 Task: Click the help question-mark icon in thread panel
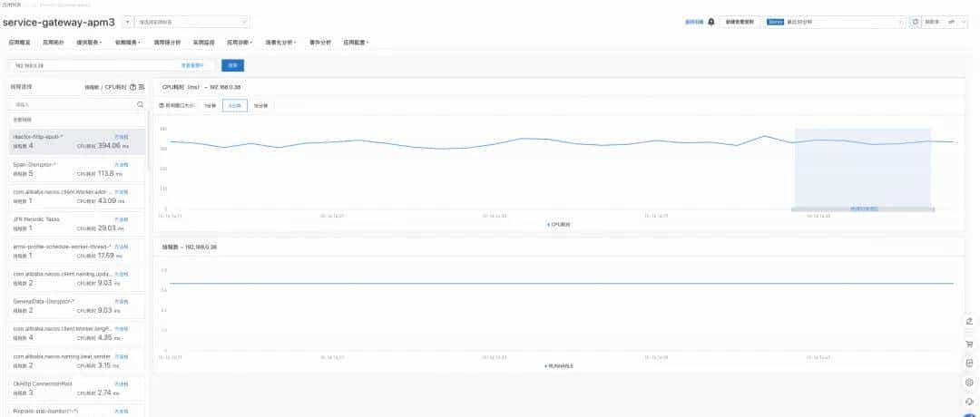pos(132,87)
